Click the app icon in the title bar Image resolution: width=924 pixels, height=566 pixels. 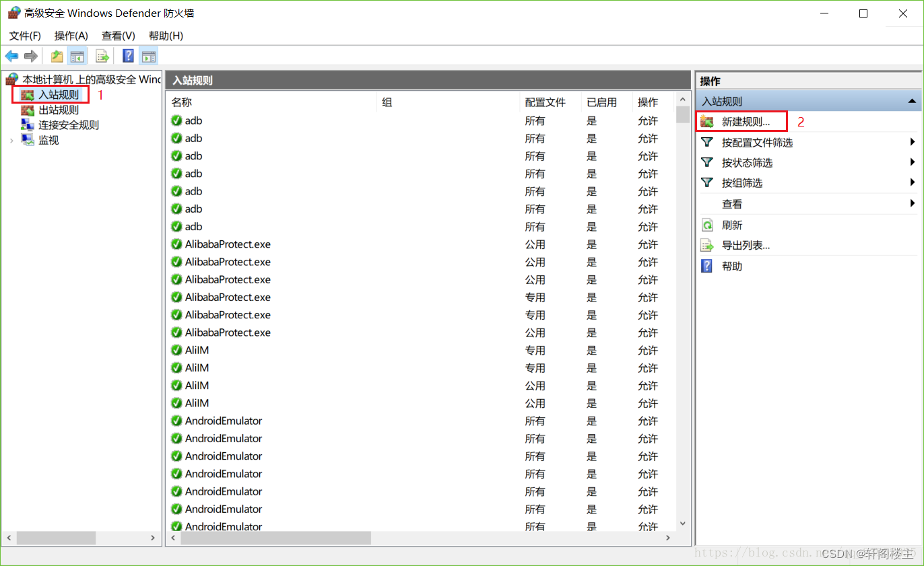[x=13, y=13]
